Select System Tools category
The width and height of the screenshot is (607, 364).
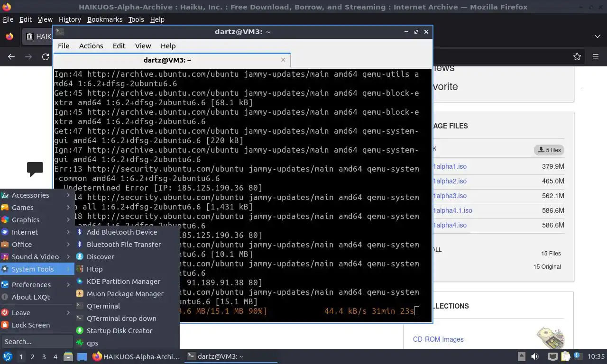tap(37, 269)
